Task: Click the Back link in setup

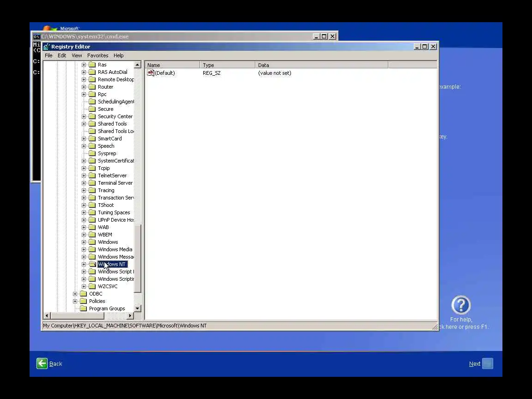Action: [x=55, y=364]
